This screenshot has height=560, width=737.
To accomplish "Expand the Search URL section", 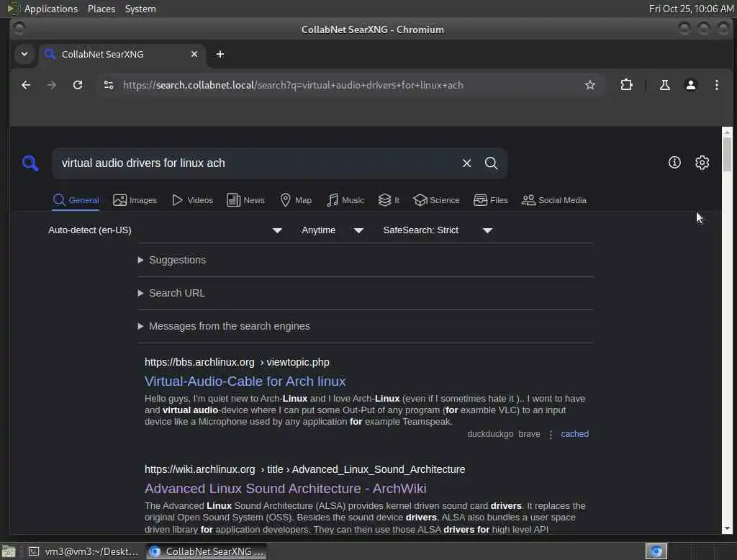I will (x=171, y=293).
